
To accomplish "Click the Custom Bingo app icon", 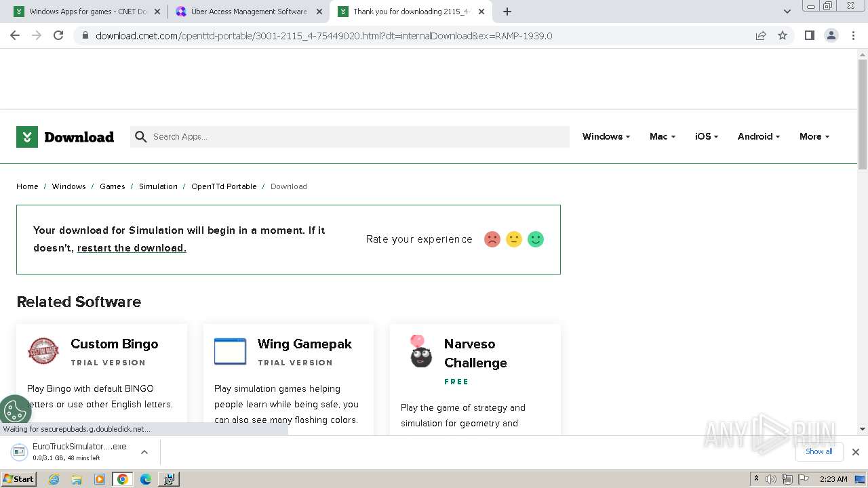I will point(43,351).
